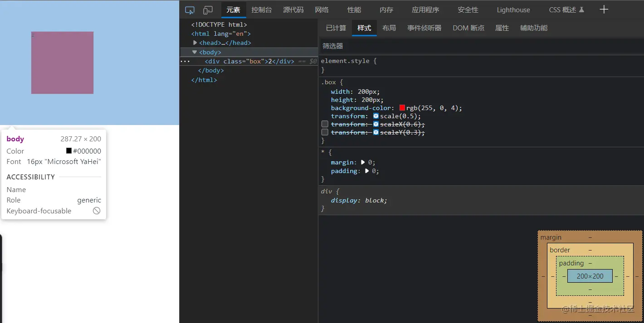The image size is (644, 323).
Task: Open the scaleY(0.3) transform editor icon
Action: [x=376, y=132]
